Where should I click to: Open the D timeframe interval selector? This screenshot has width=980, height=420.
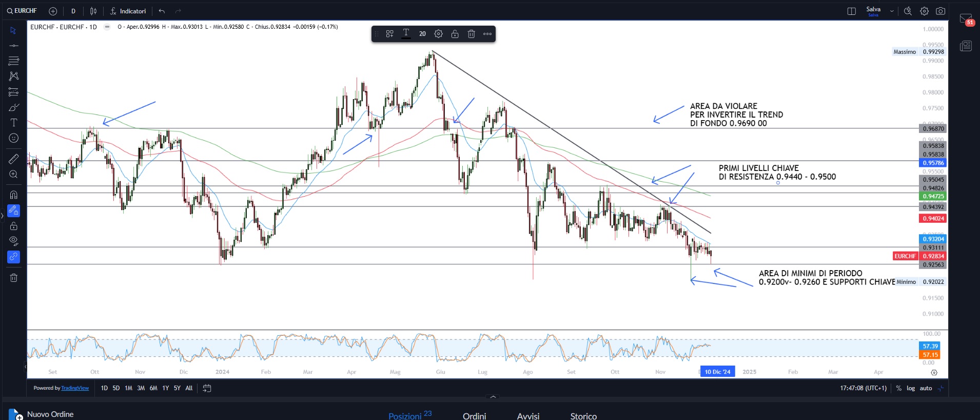[x=73, y=11]
